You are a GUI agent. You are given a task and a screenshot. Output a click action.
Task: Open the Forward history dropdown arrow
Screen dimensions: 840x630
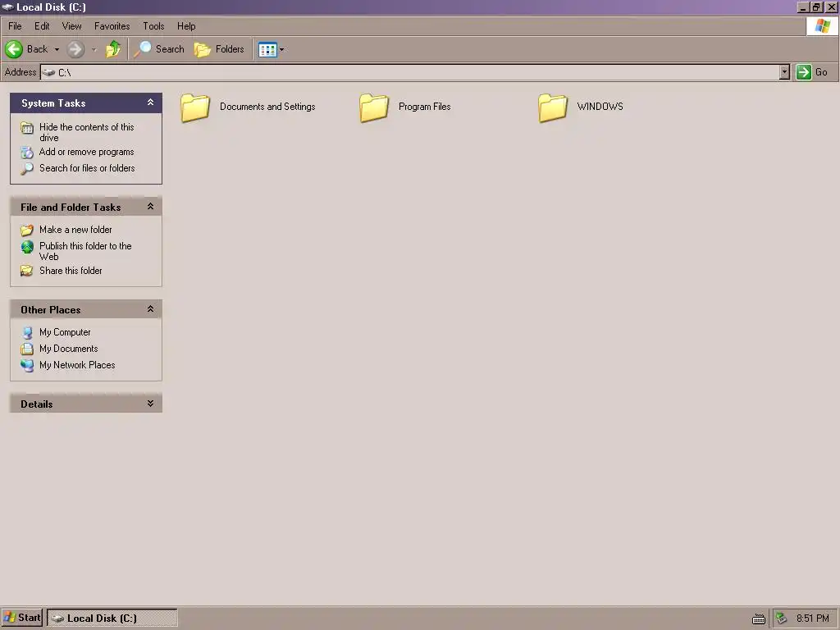click(94, 49)
